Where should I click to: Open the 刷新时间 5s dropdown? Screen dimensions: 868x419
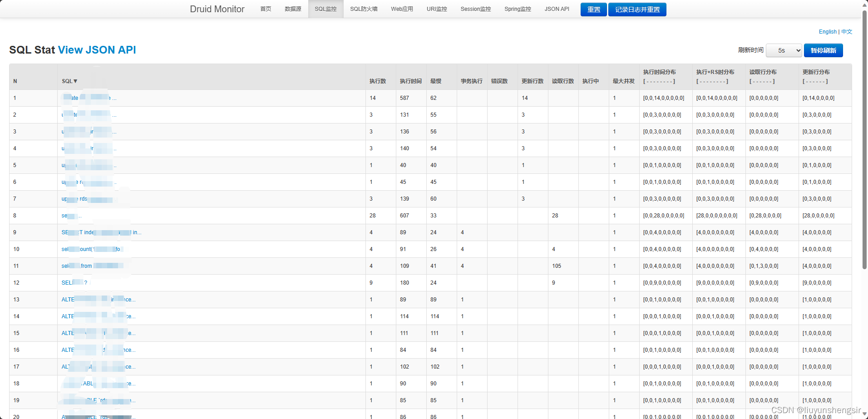(784, 50)
